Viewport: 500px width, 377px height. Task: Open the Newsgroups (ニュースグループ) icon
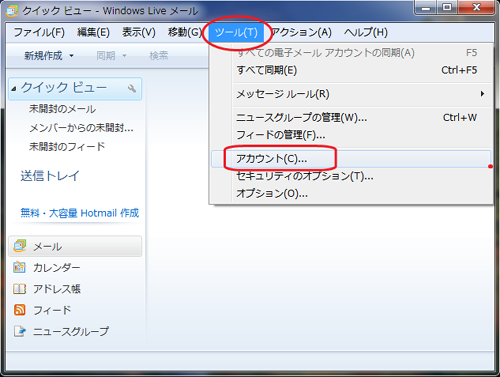pos(20,331)
